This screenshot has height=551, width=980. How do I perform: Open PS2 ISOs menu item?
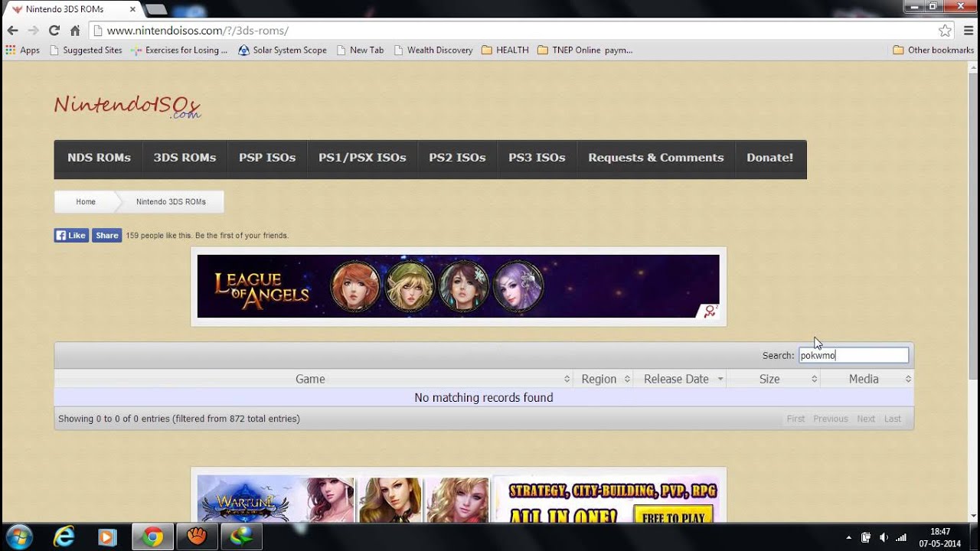[457, 158]
